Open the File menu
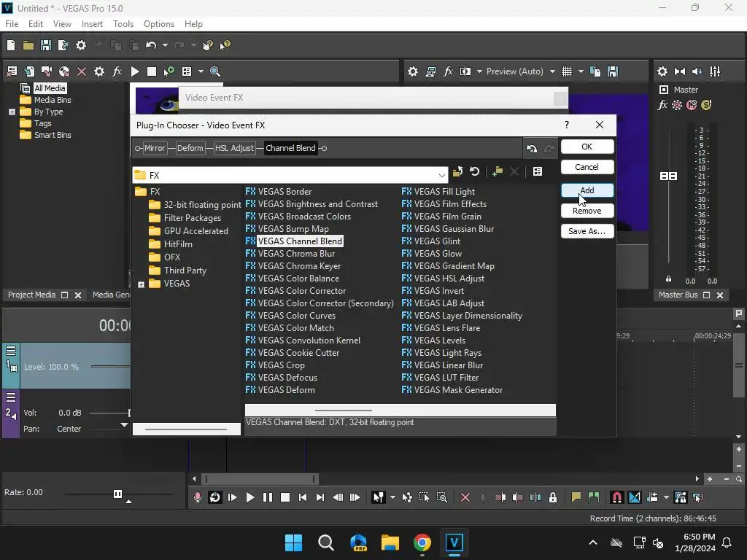 pos(12,24)
